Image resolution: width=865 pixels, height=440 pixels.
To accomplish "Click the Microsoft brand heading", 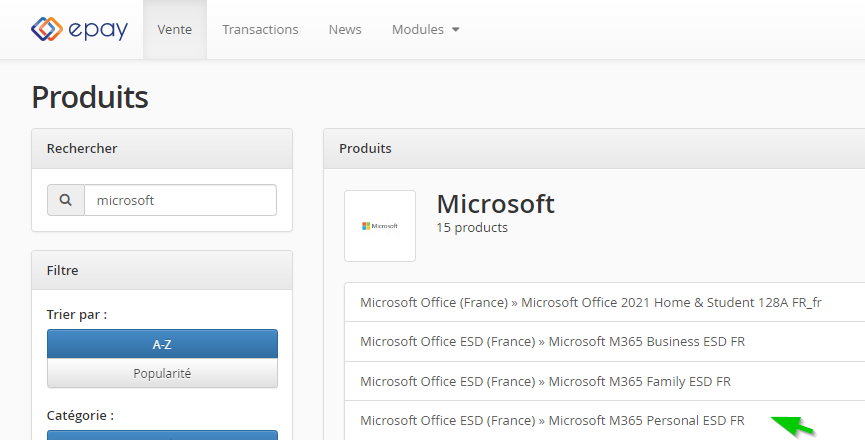I will (x=495, y=204).
